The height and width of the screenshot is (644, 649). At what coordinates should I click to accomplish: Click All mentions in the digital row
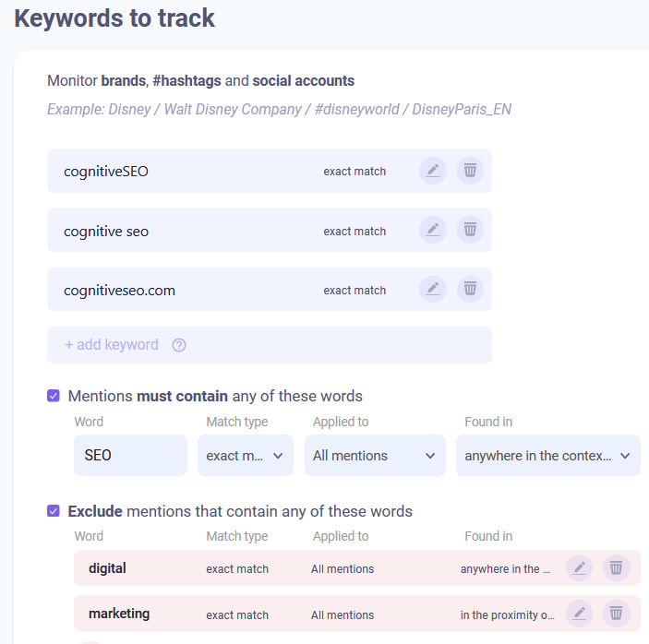tap(343, 569)
